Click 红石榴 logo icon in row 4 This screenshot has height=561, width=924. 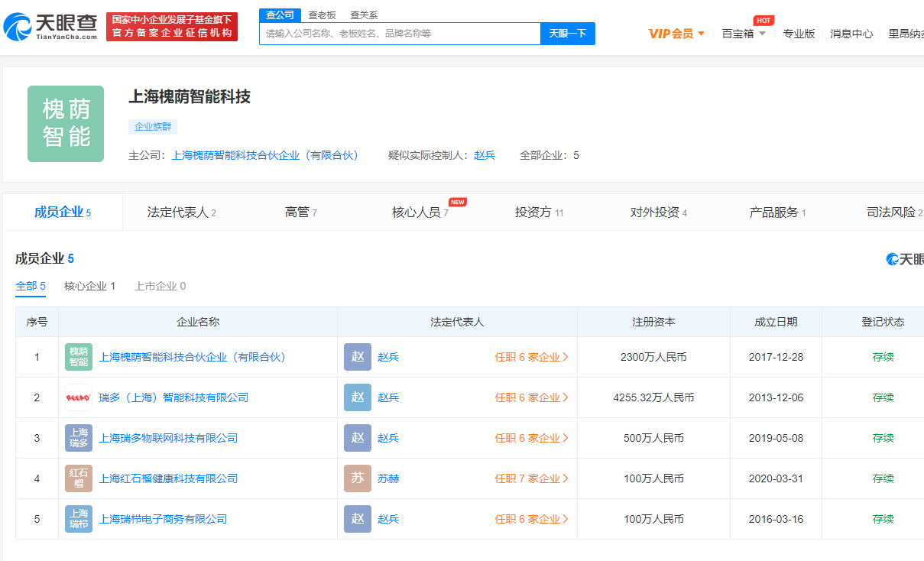(x=79, y=478)
